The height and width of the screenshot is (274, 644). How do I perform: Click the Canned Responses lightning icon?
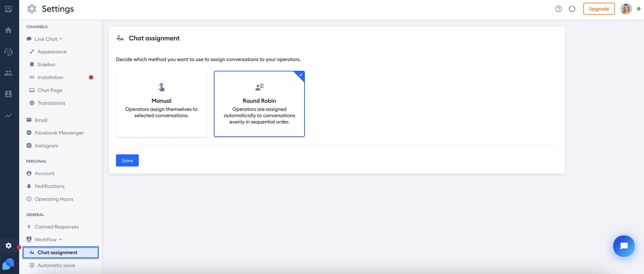[29, 227]
